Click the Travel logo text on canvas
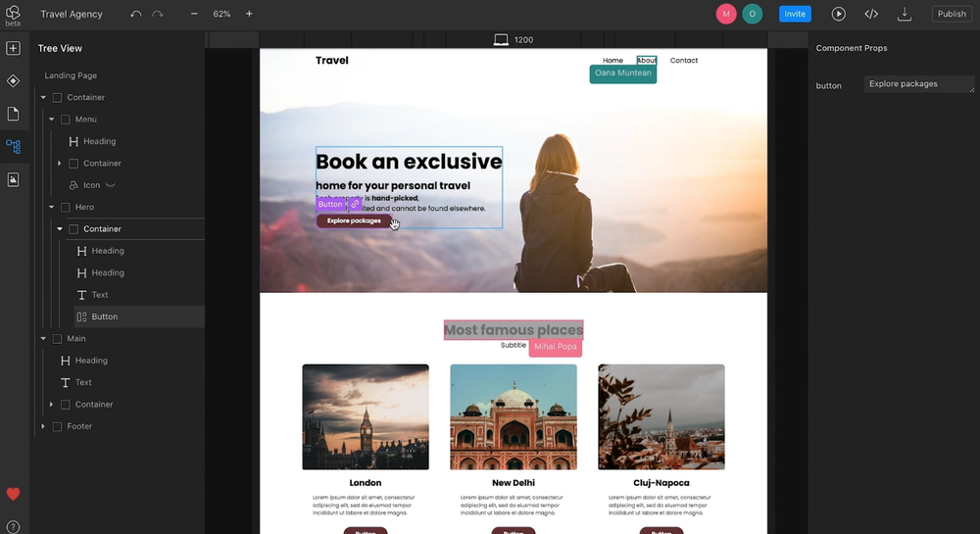Viewport: 980px width, 534px height. click(x=332, y=61)
